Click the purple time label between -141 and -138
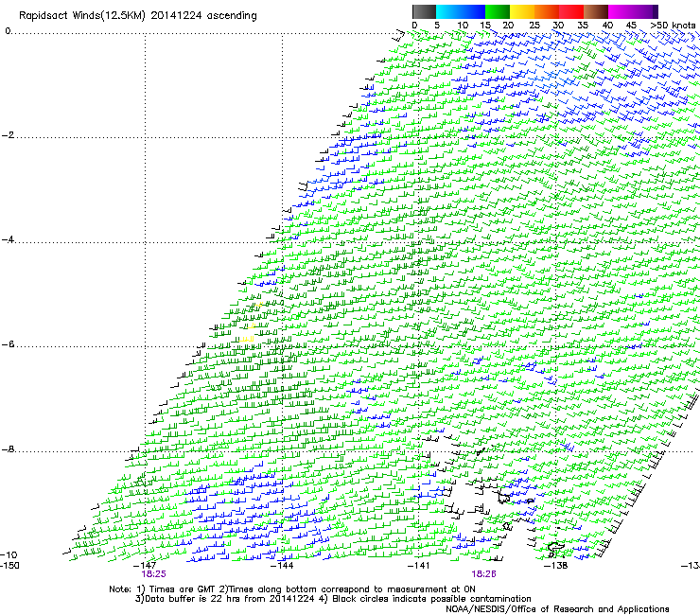 coord(484,574)
